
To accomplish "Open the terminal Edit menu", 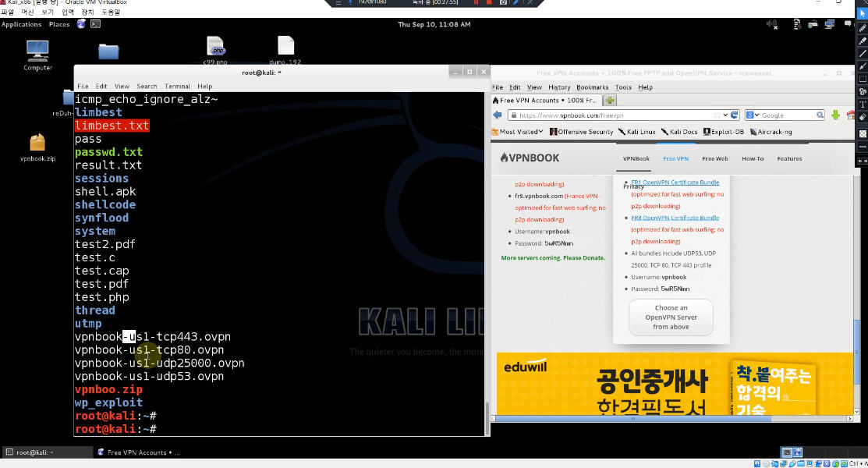I will 101,87.
